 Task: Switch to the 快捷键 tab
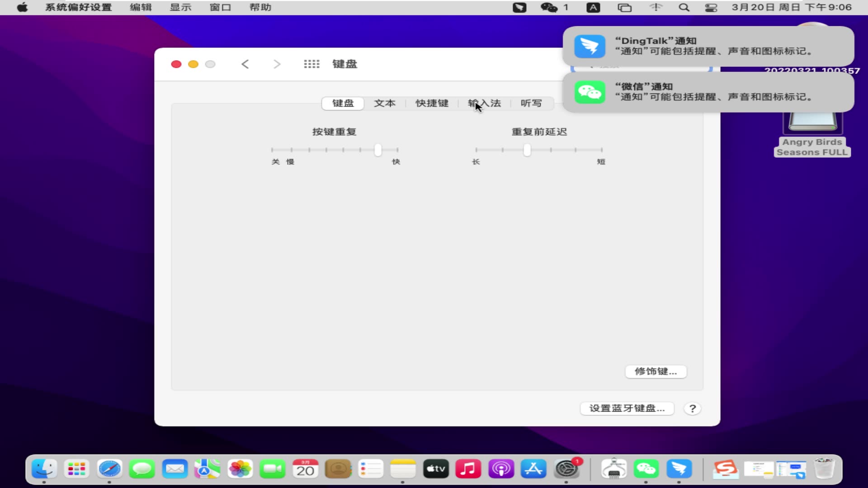tap(431, 103)
